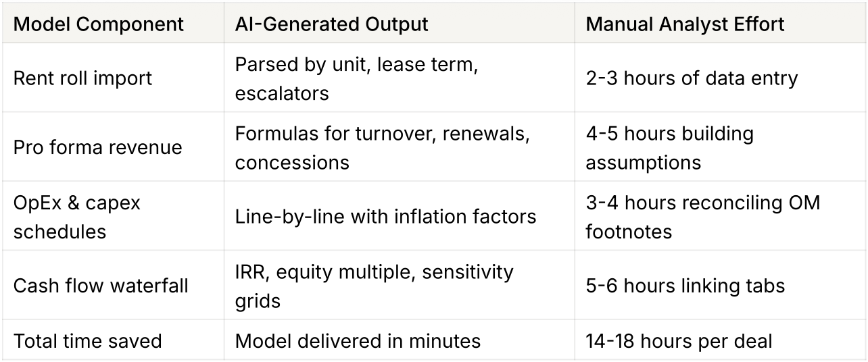The width and height of the screenshot is (868, 362).
Task: Select the 2-3 hours of data entry cell
Action: pyautogui.click(x=719, y=78)
